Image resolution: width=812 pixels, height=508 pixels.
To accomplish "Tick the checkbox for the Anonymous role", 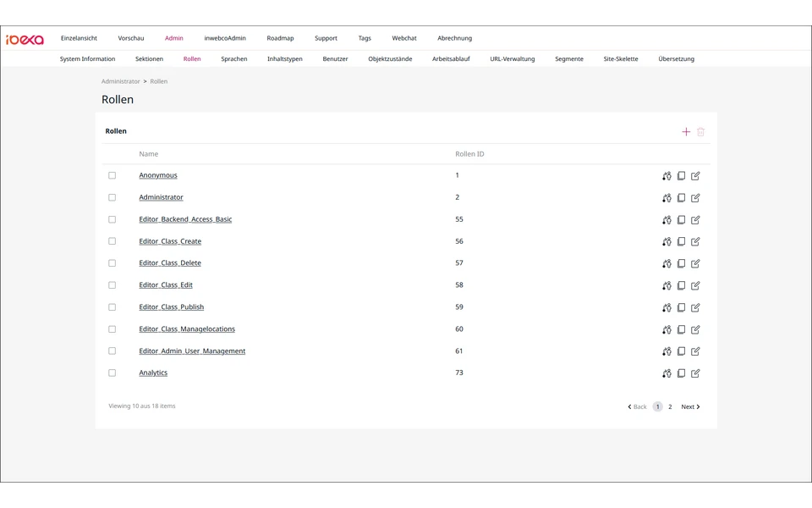I will (x=112, y=175).
